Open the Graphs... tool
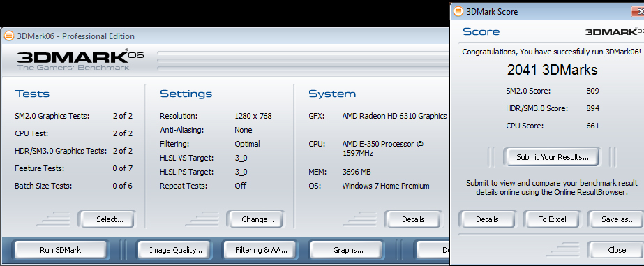644x266 pixels. pyautogui.click(x=346, y=250)
